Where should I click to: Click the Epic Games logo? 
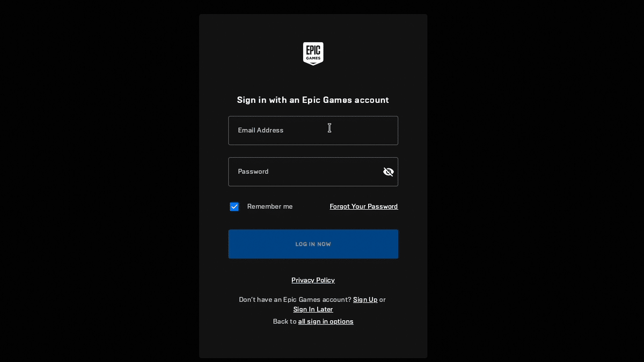click(x=313, y=54)
